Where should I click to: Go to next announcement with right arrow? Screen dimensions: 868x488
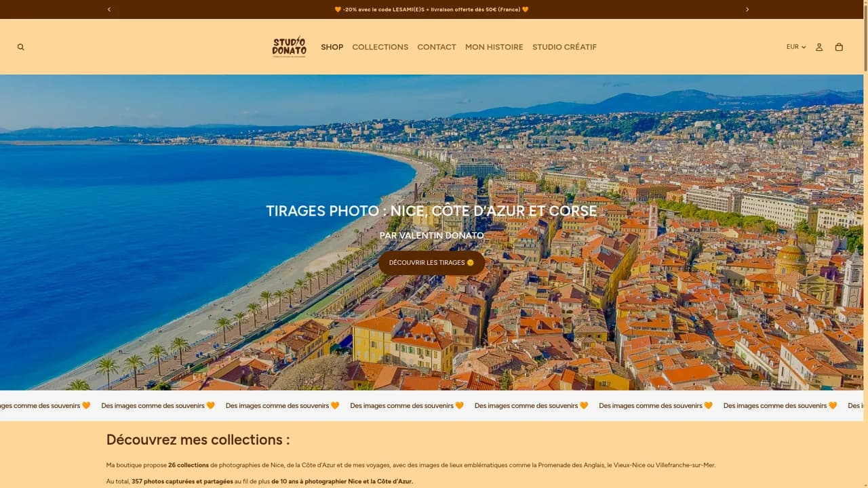[747, 9]
